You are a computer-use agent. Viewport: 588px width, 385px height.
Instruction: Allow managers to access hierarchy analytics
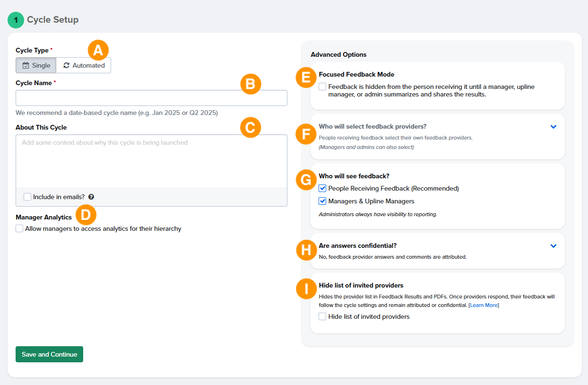coord(19,228)
